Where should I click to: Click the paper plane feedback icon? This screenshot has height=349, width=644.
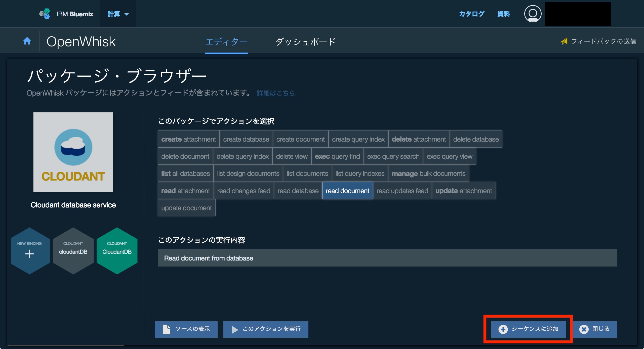click(x=564, y=41)
